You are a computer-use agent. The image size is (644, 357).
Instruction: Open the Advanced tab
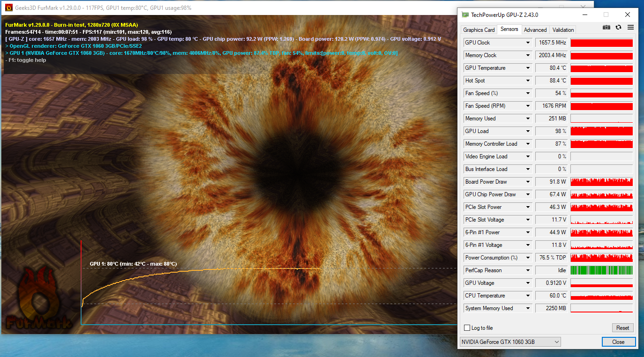[x=535, y=30]
